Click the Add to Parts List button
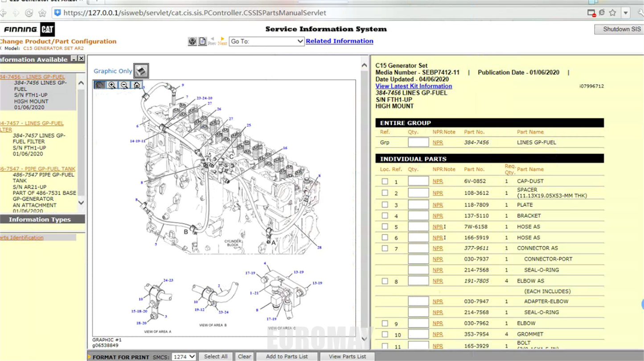The width and height of the screenshot is (644, 361). (x=287, y=357)
